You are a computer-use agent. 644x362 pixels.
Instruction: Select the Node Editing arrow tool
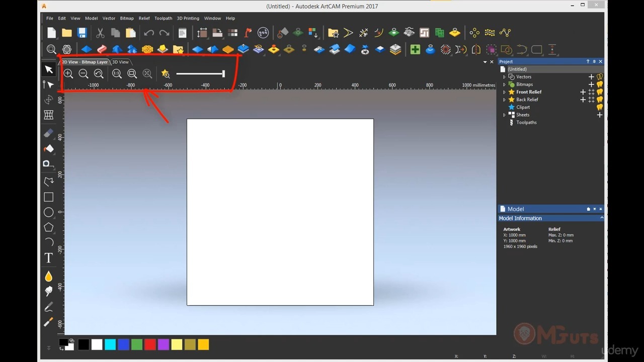[x=48, y=84]
